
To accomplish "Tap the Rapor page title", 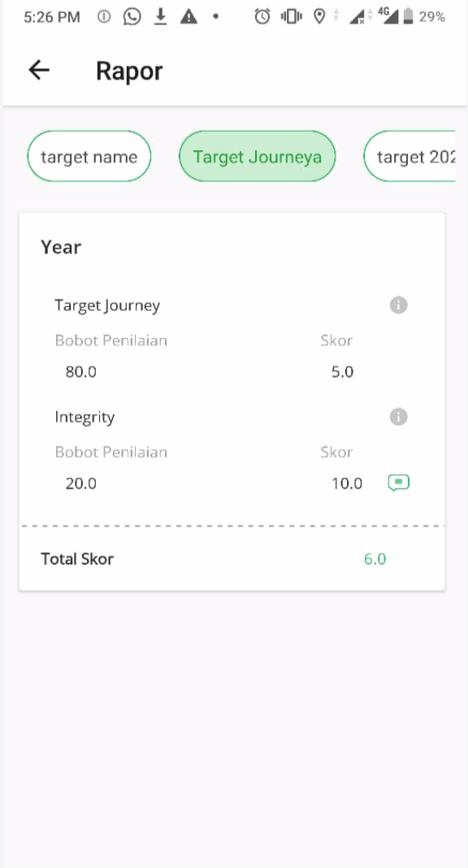I will tap(129, 71).
